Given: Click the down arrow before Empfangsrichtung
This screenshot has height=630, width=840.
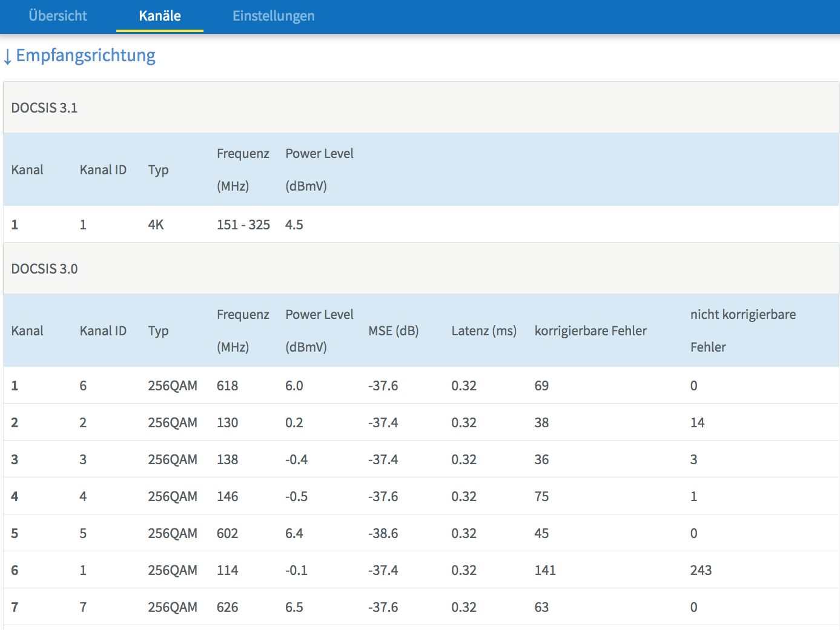Looking at the screenshot, I should click(x=7, y=56).
